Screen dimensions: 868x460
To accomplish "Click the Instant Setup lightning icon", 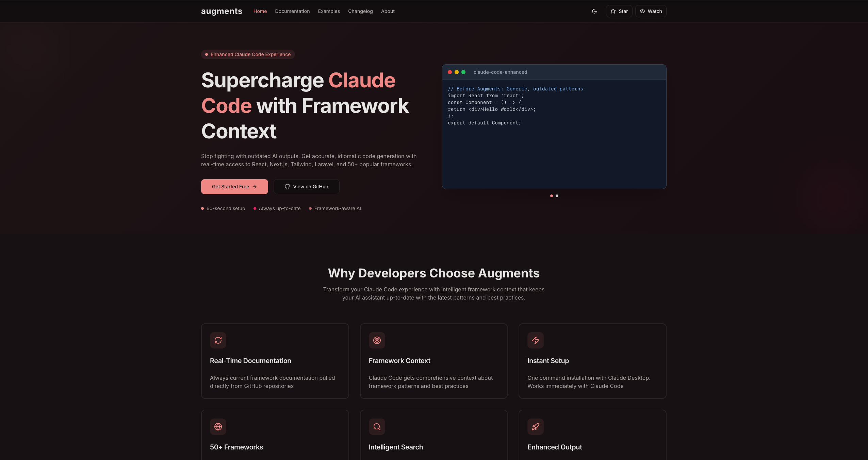I will coord(535,340).
